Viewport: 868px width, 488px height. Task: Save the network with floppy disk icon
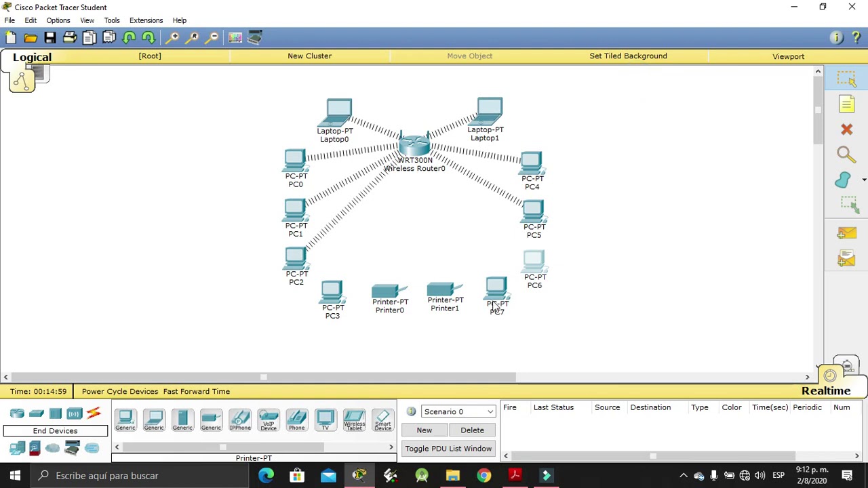point(50,38)
